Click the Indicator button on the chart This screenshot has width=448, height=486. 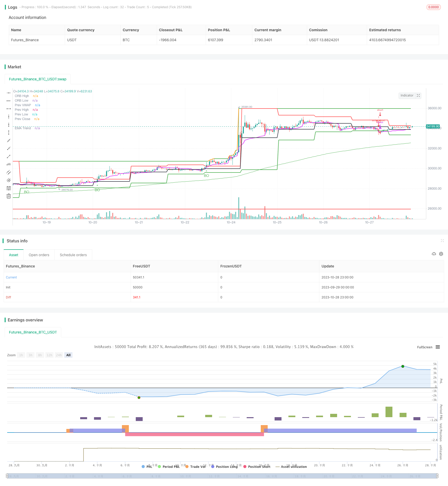pos(407,95)
